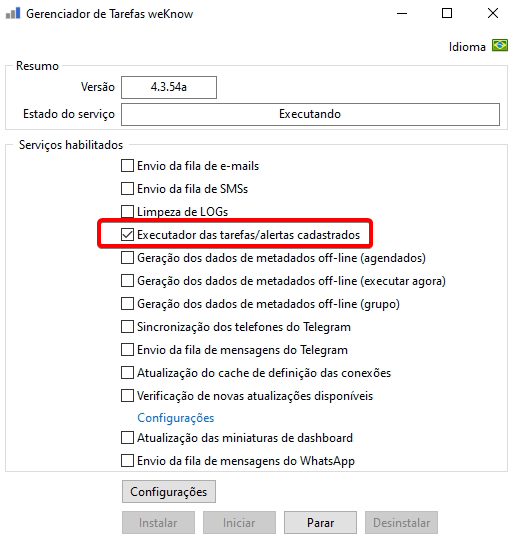Check Atualização das miniaturas de dashboard
512x542 pixels.
pos(127,438)
